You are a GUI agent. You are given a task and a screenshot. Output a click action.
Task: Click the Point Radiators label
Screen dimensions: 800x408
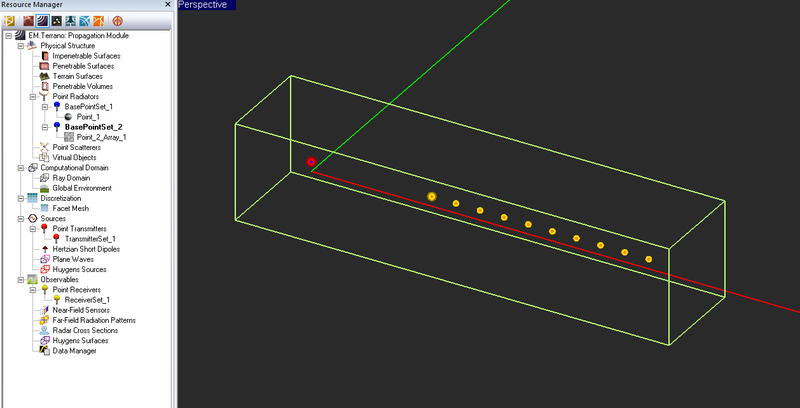click(x=76, y=96)
